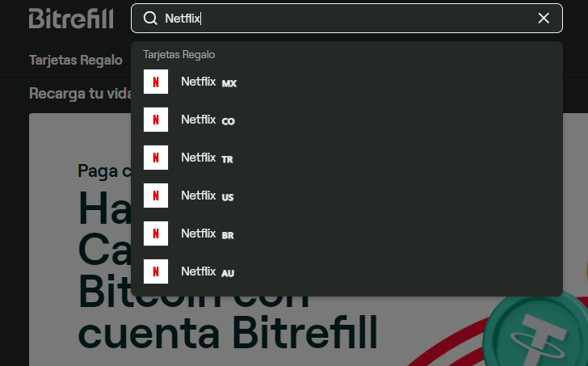
Task: Select Netflix AU result
Action: (346, 271)
